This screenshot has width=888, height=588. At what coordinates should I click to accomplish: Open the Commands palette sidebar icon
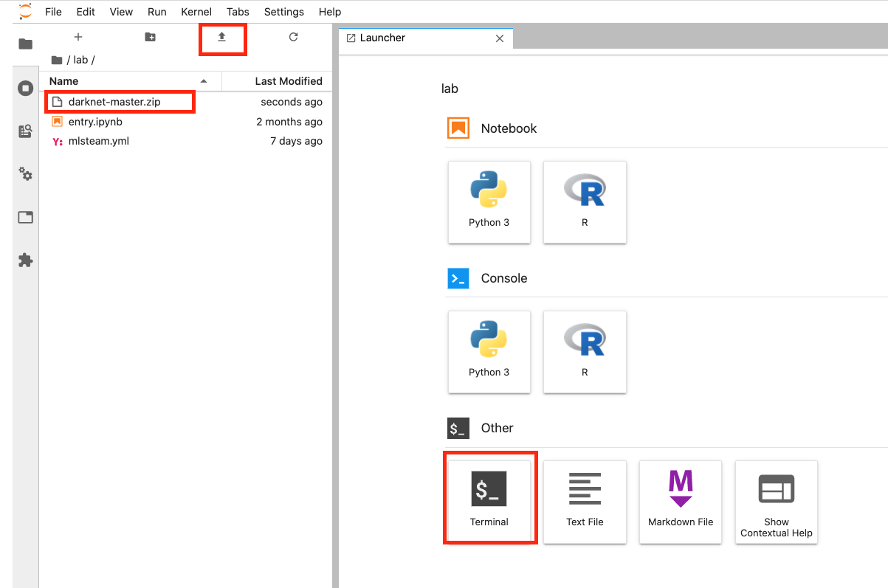pos(26,131)
